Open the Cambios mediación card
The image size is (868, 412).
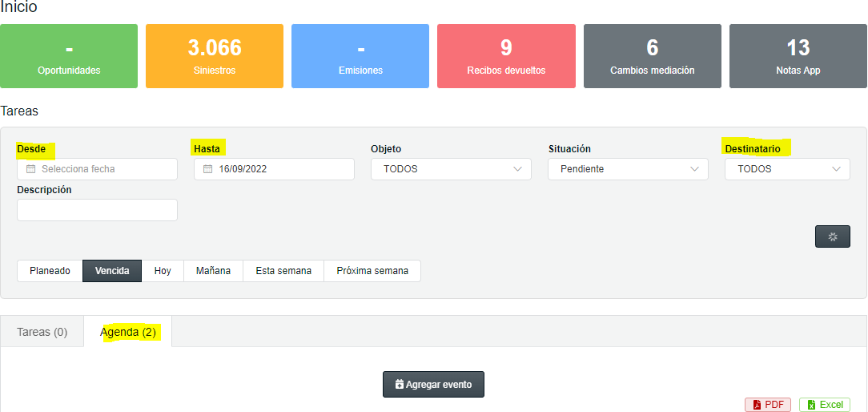pyautogui.click(x=652, y=56)
